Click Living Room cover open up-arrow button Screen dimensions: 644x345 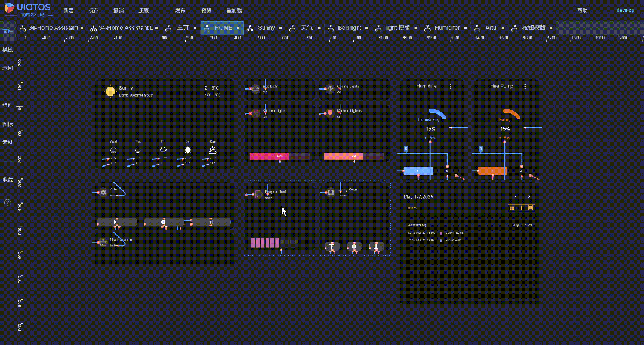click(x=332, y=246)
